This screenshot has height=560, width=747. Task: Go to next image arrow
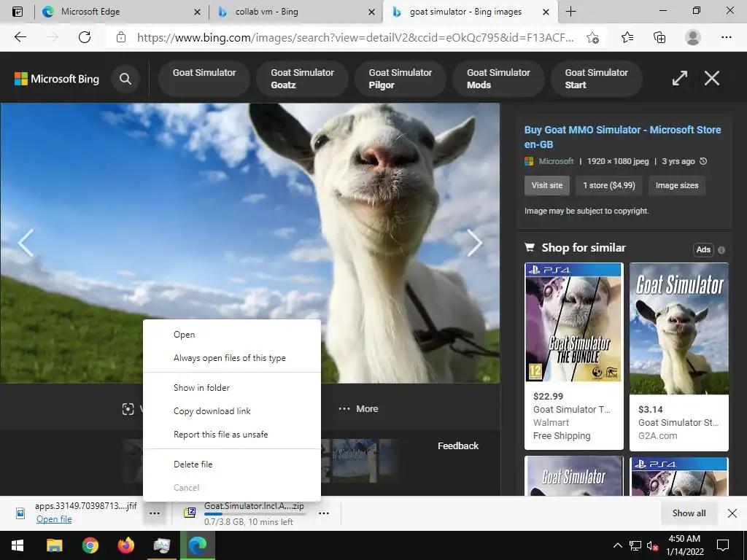(474, 243)
